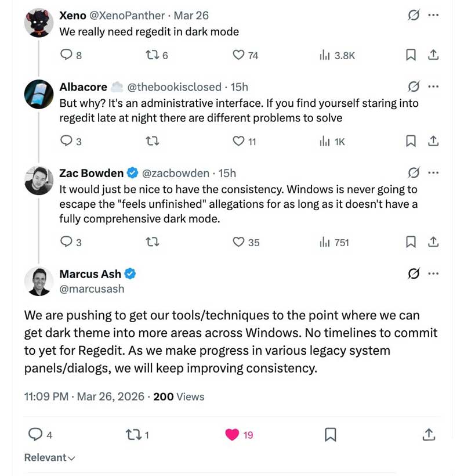The image size is (464, 476).
Task: Bookmark Marcus Ash's tweet
Action: coord(330,434)
